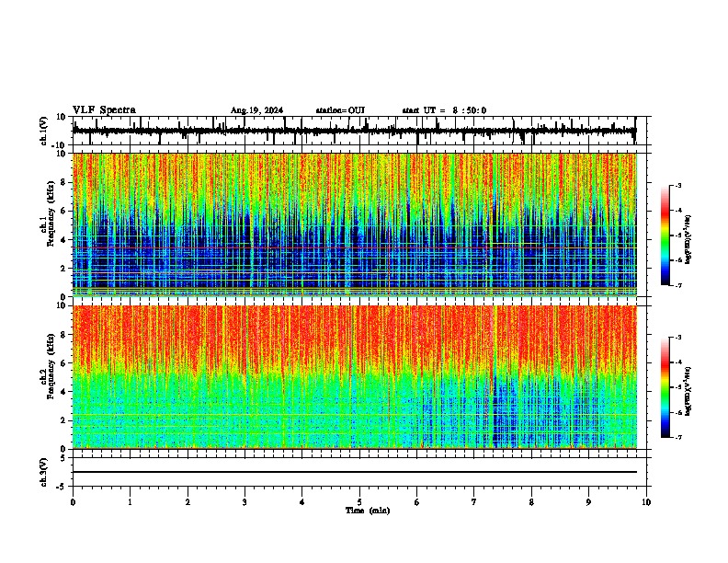Click the '-7' value on ch.2 color bar
728x563 pixels.
pos(677,438)
